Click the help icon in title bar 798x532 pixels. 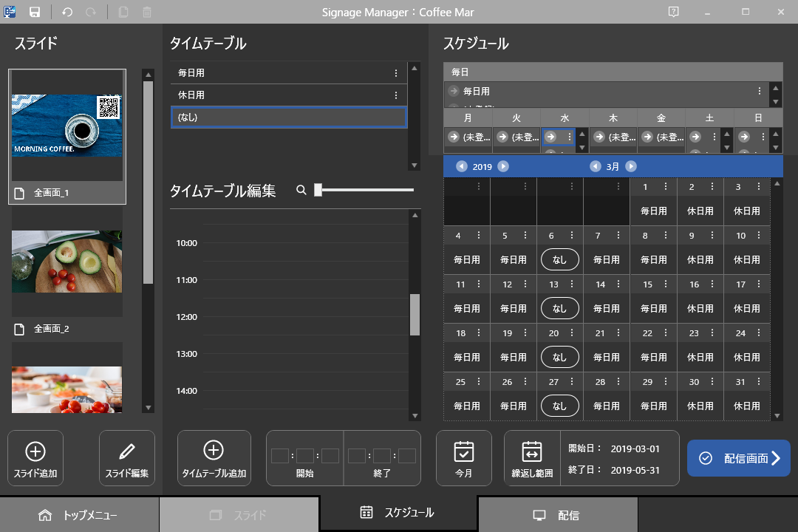point(673,12)
